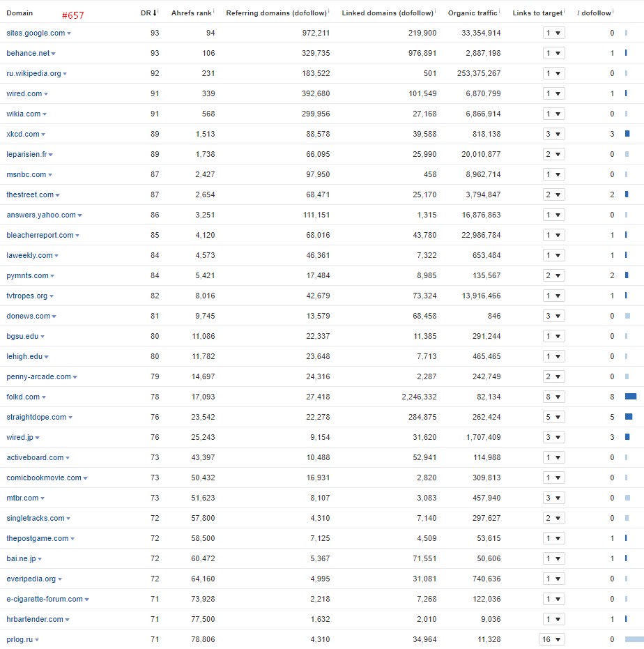Image resolution: width=644 pixels, height=649 pixels.
Task: Click organic traffic value 253,375,267
Action: tap(478, 74)
